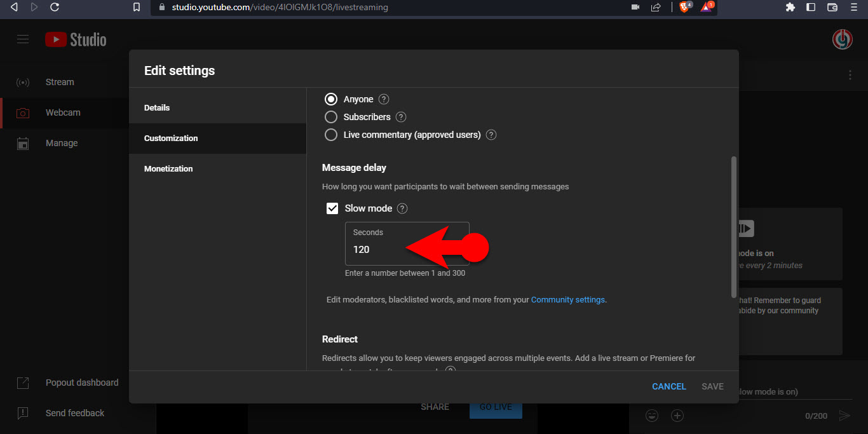The width and height of the screenshot is (868, 434).
Task: Open the Brave Shields icon in the address bar
Action: [684, 7]
